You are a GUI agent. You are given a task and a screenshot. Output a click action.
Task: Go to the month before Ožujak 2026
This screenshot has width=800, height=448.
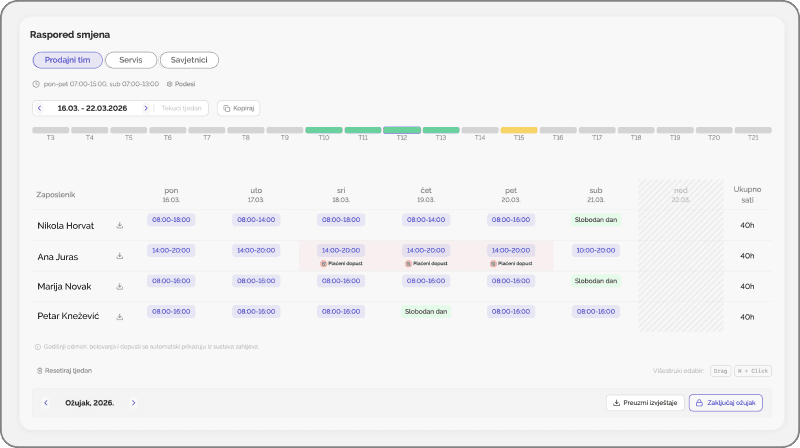(x=45, y=403)
